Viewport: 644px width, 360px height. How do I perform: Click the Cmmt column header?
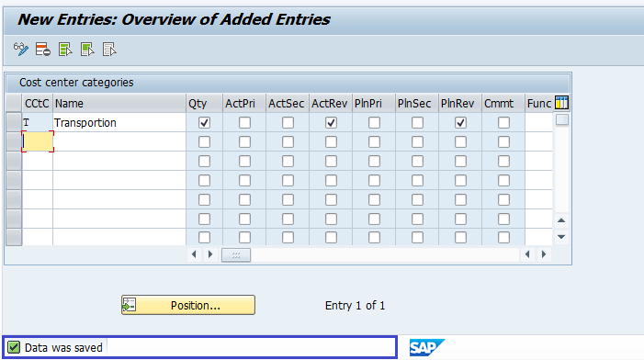(503, 104)
